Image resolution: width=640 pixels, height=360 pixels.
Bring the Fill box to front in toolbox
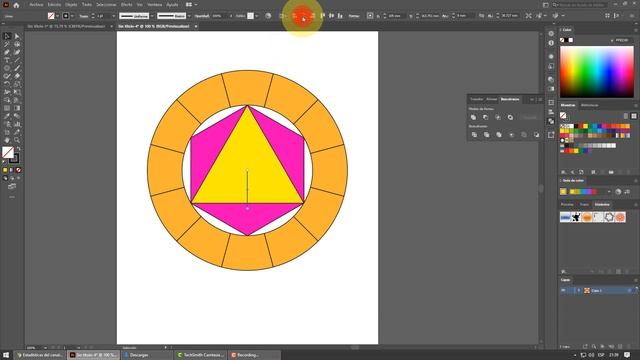(x=7, y=152)
